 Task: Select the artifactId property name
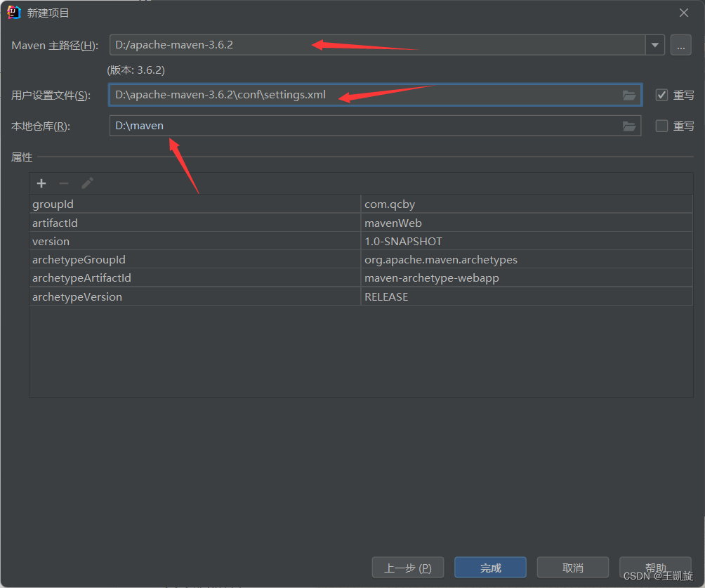(55, 223)
